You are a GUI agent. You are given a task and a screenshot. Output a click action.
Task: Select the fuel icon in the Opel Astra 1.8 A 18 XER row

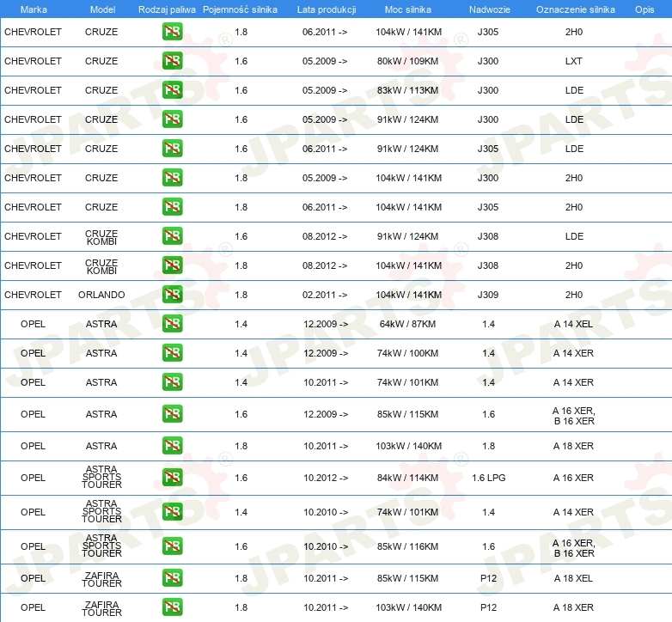click(172, 446)
